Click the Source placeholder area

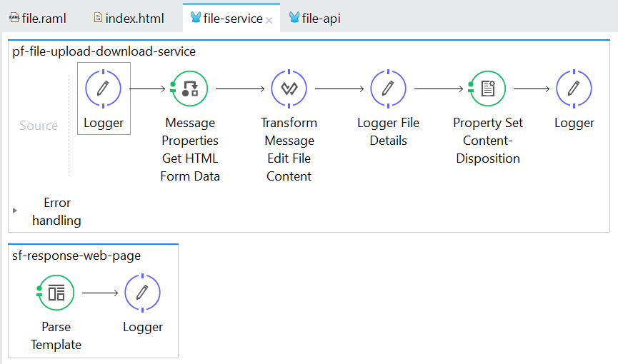39,126
